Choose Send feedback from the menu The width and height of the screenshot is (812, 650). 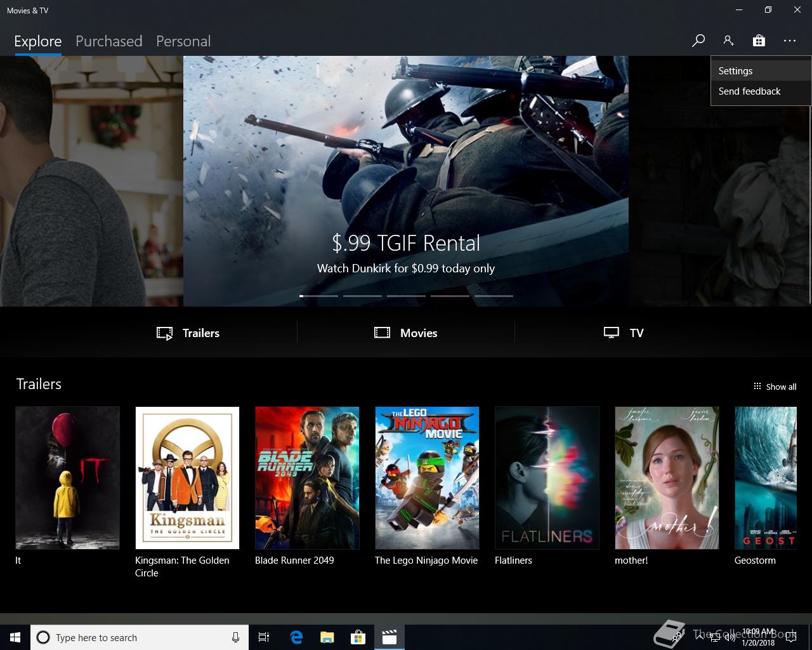[761, 91]
